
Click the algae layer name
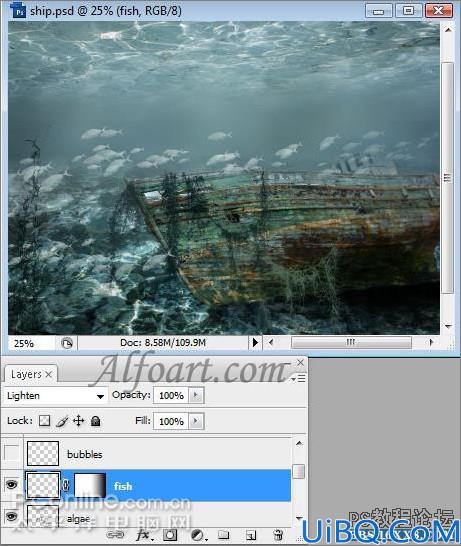click(79, 519)
